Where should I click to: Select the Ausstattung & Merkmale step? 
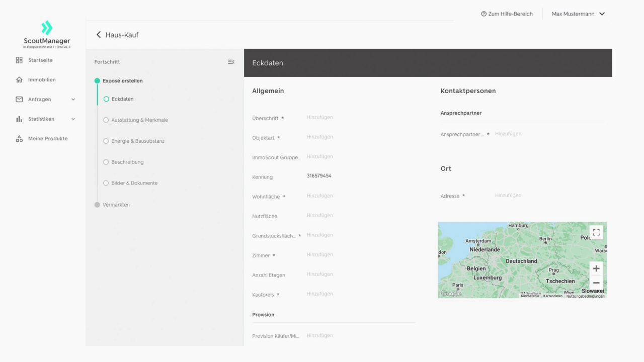point(139,120)
